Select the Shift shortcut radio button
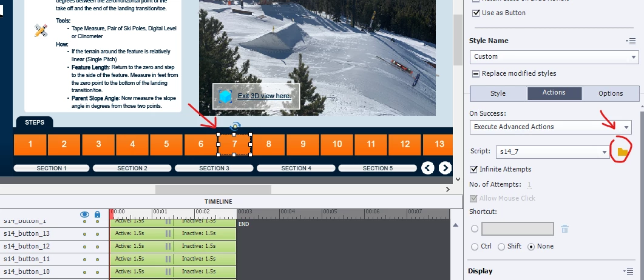644x280 pixels. pos(501,247)
